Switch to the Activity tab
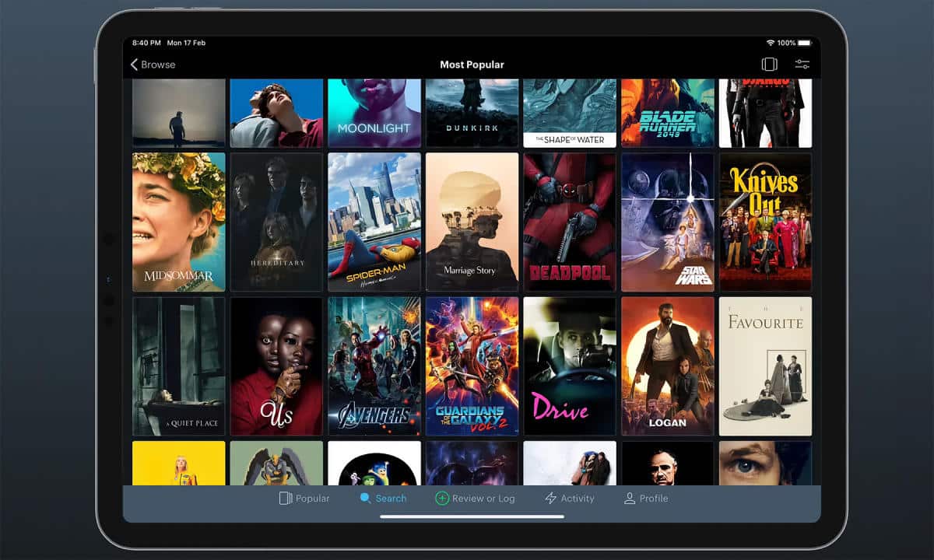This screenshot has width=934, height=560. 570,499
